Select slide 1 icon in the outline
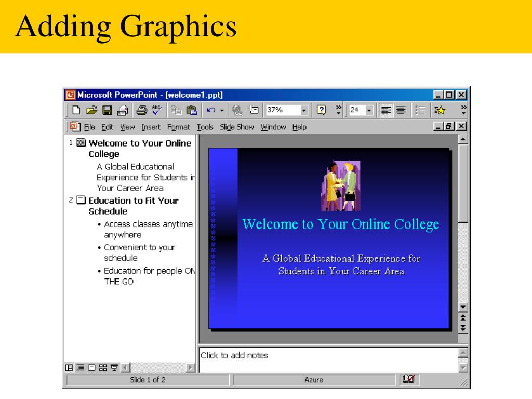This screenshot has height=399, width=532. pyautogui.click(x=81, y=142)
